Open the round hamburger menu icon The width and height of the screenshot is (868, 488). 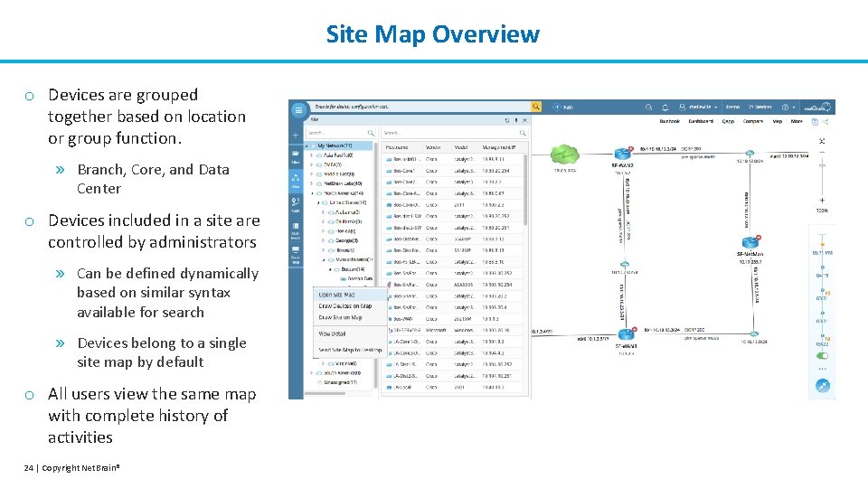coord(298,109)
